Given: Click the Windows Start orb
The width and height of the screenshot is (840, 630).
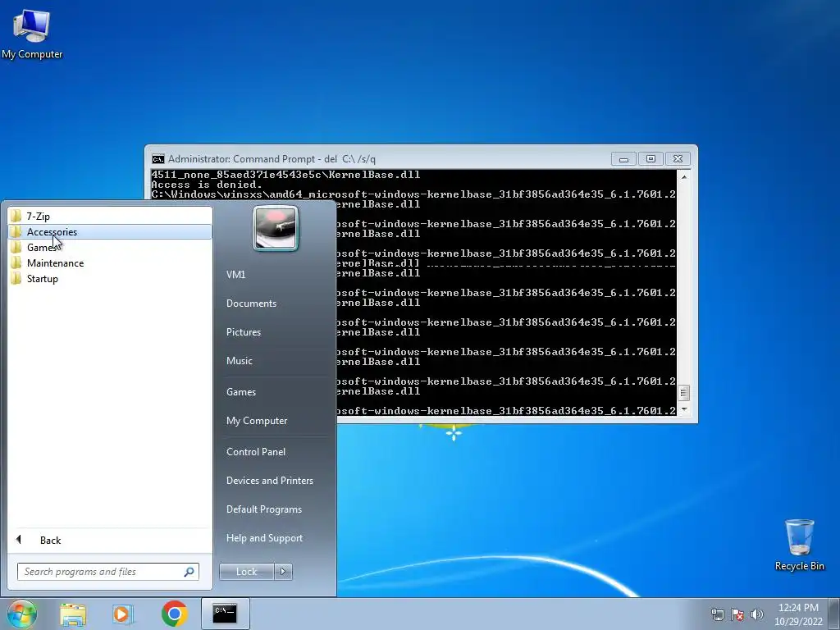Looking at the screenshot, I should click(22, 614).
